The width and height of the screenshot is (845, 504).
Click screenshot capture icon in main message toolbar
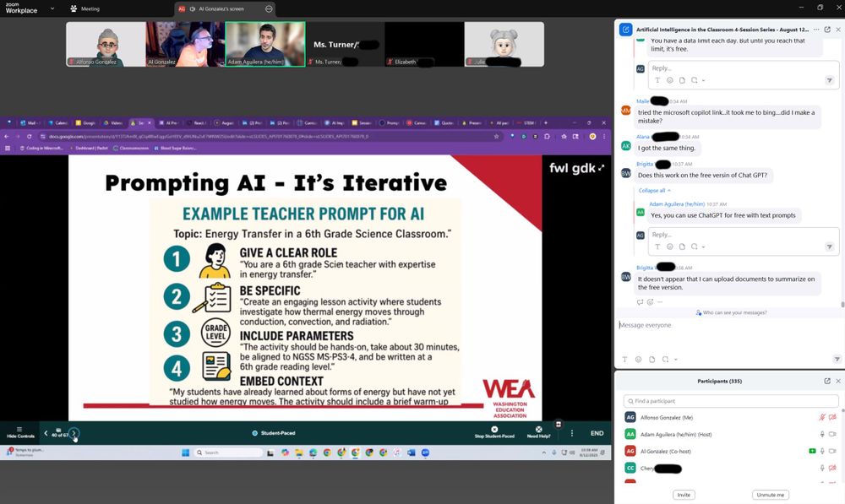click(x=666, y=359)
